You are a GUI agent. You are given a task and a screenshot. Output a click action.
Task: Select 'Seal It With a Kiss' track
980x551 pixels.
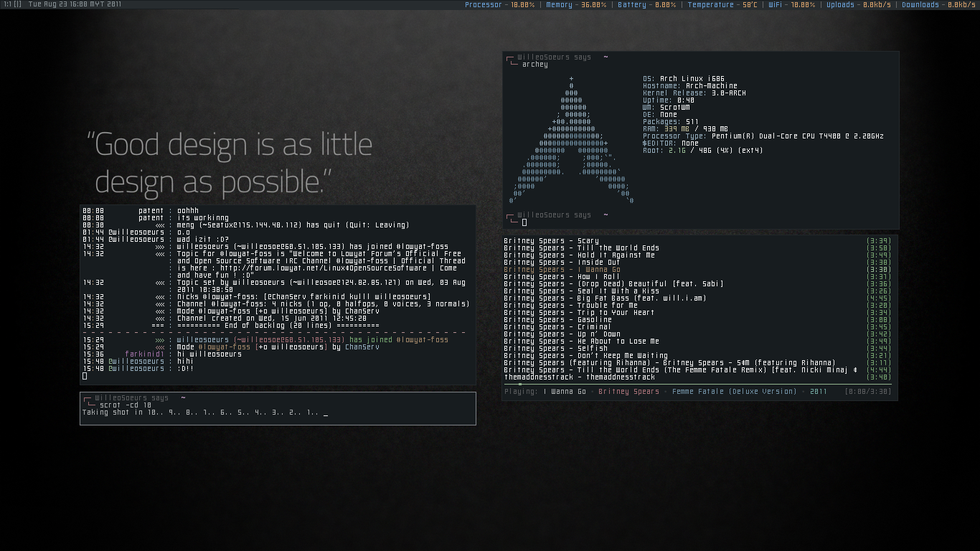(x=697, y=291)
